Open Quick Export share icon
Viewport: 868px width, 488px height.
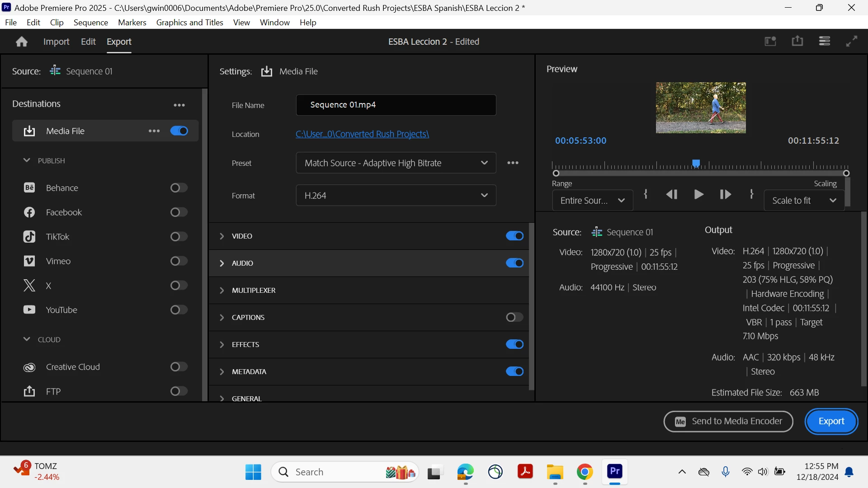pyautogui.click(x=797, y=41)
